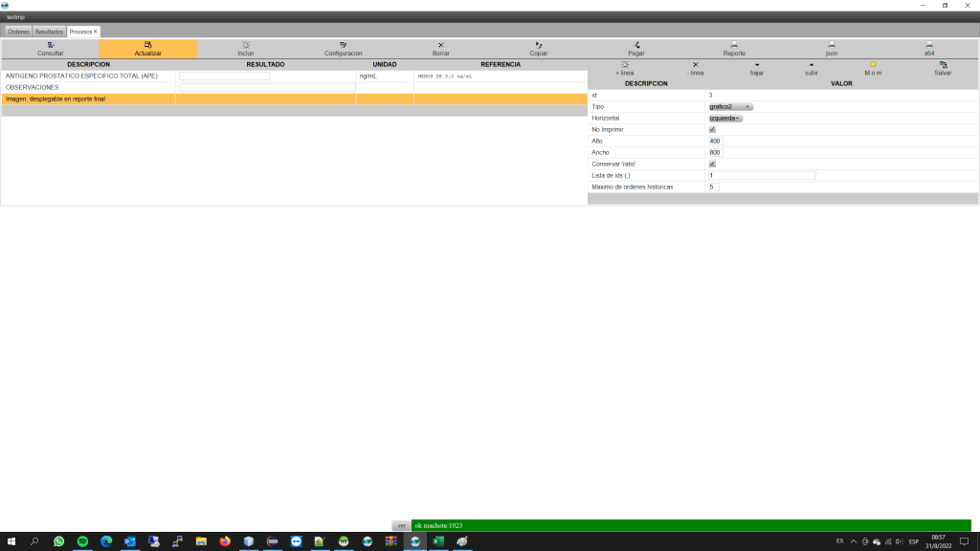This screenshot has height=551, width=980.
Task: Click the Pegar toolbar icon
Action: click(x=636, y=45)
